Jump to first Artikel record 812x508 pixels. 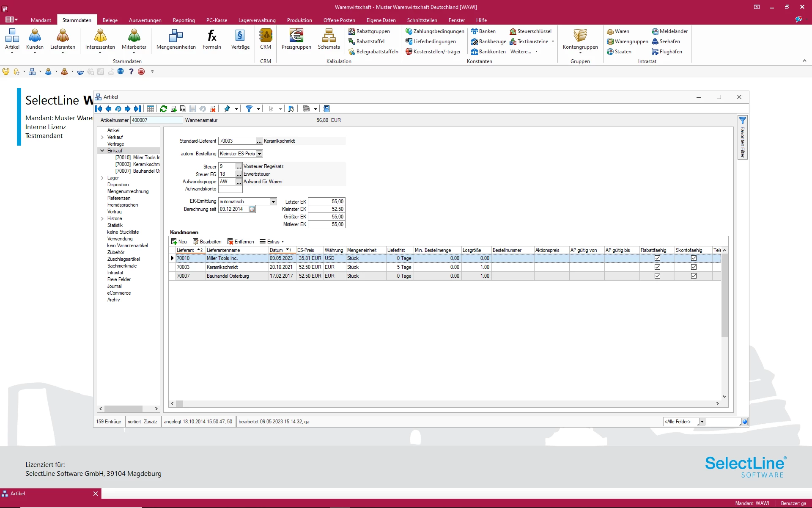99,109
